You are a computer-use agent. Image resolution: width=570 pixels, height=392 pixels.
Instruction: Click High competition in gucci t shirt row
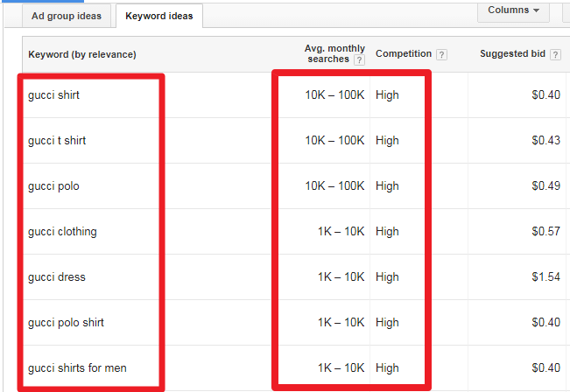387,141
